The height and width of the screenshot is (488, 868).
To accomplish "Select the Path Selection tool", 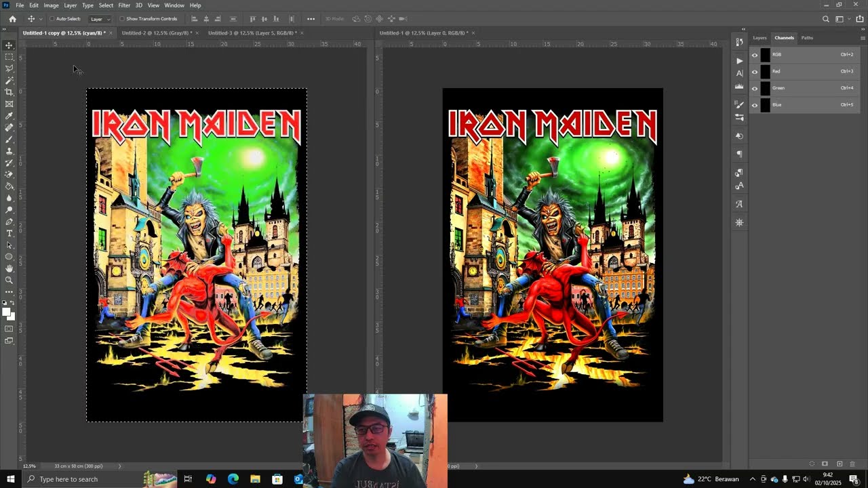I will (9, 245).
